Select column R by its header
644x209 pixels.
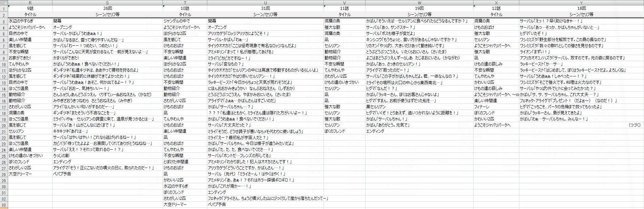point(30,2)
